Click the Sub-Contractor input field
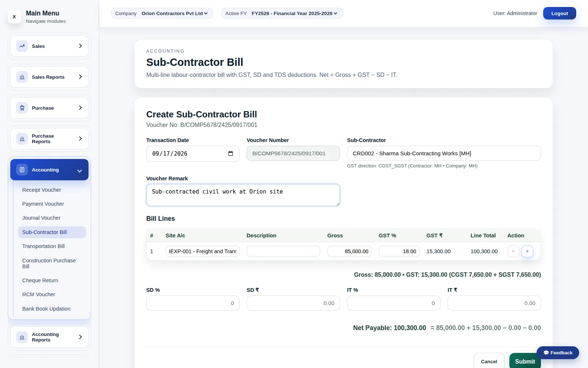Screen dimensions: 588x368 [x=444, y=153]
